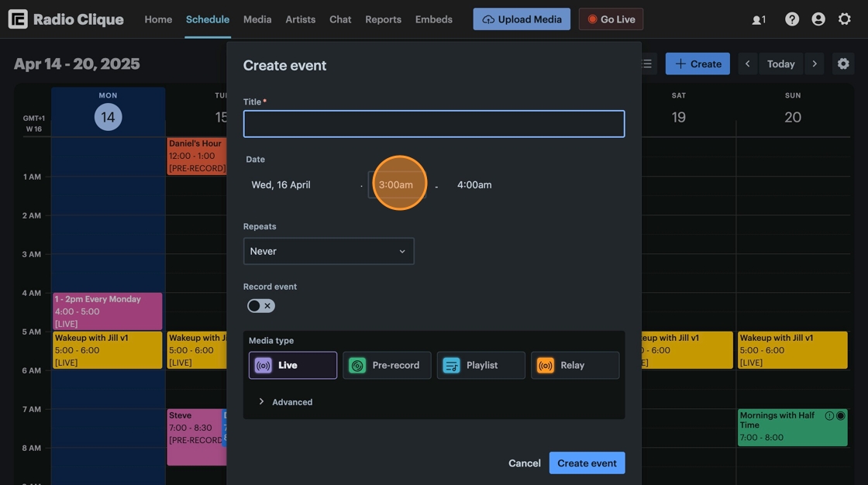Open the Steve 7:00 - 8:30 event
Screen dimensions: 868x485
195,437
